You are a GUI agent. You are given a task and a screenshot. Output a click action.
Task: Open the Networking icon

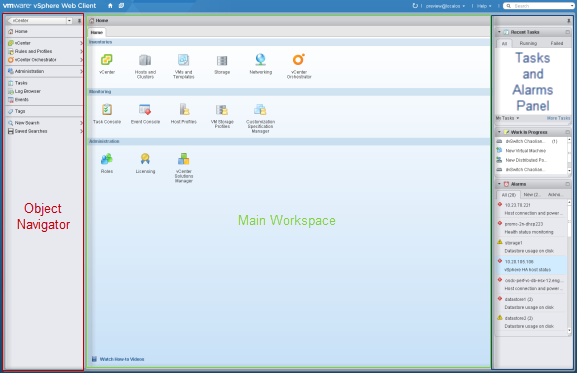(260, 60)
